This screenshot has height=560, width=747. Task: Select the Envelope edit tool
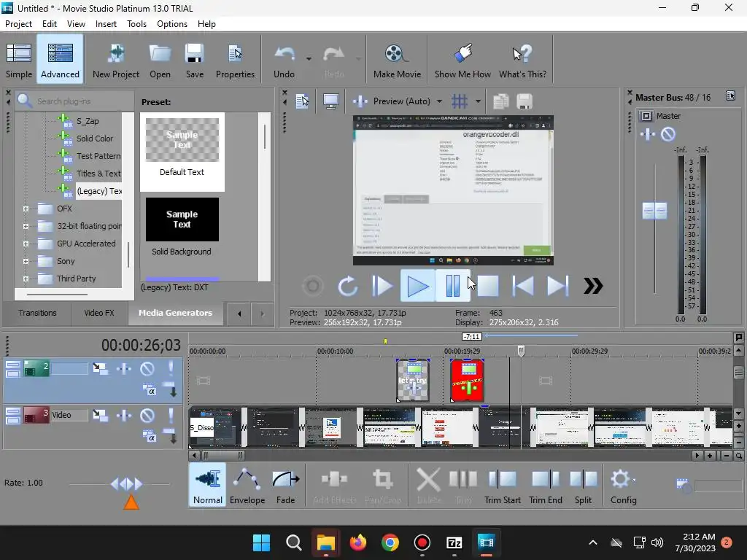coord(247,485)
